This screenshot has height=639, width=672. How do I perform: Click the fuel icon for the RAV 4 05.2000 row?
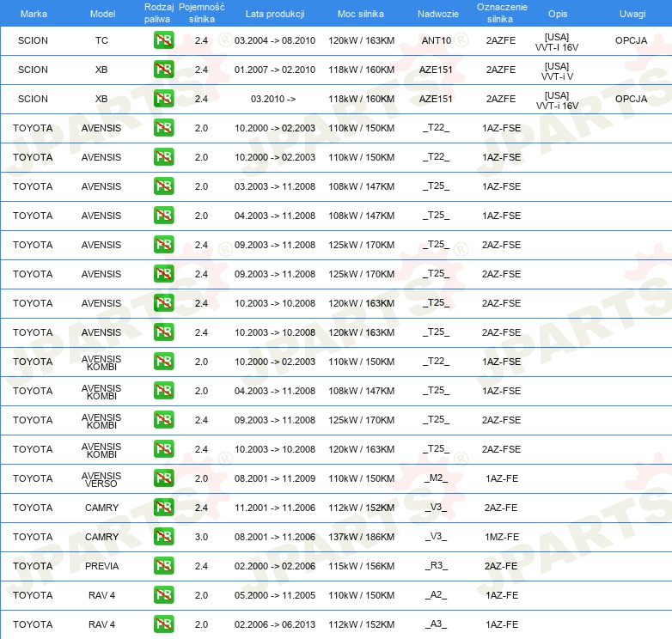[x=163, y=595]
